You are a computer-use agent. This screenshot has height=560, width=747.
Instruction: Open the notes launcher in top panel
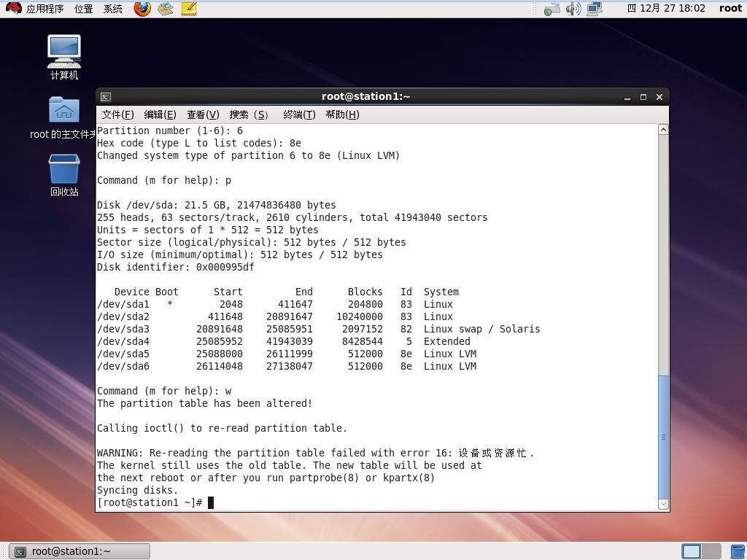click(189, 9)
